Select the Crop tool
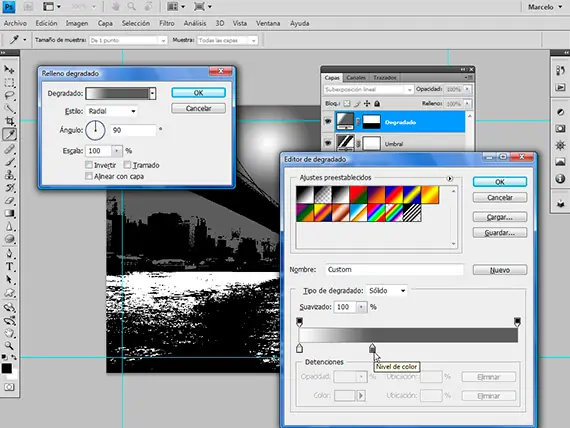The height and width of the screenshot is (428, 570). click(x=9, y=121)
